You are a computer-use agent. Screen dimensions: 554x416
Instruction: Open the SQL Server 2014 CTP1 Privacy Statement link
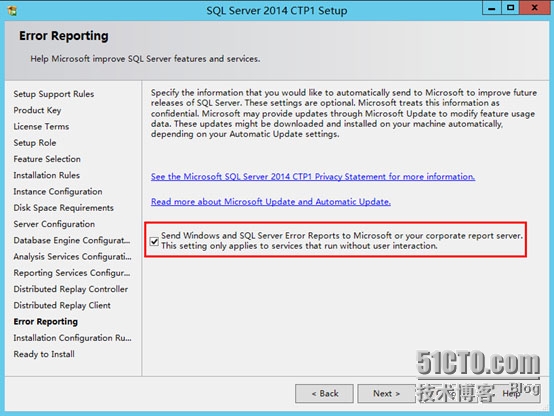(x=313, y=176)
